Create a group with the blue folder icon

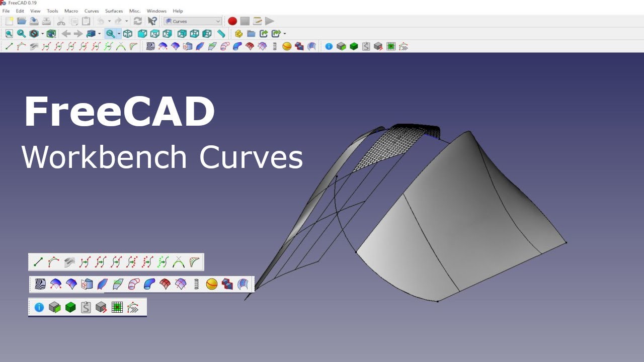pos(251,34)
